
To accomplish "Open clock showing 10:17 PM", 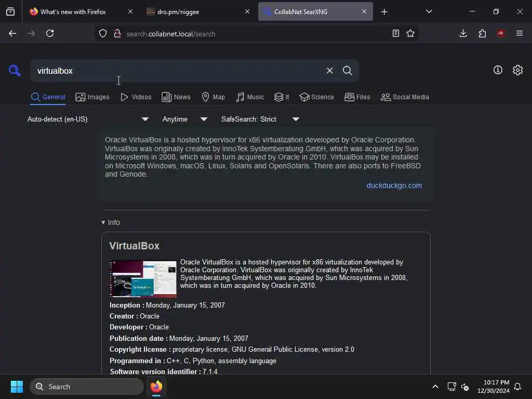I will coord(494,387).
